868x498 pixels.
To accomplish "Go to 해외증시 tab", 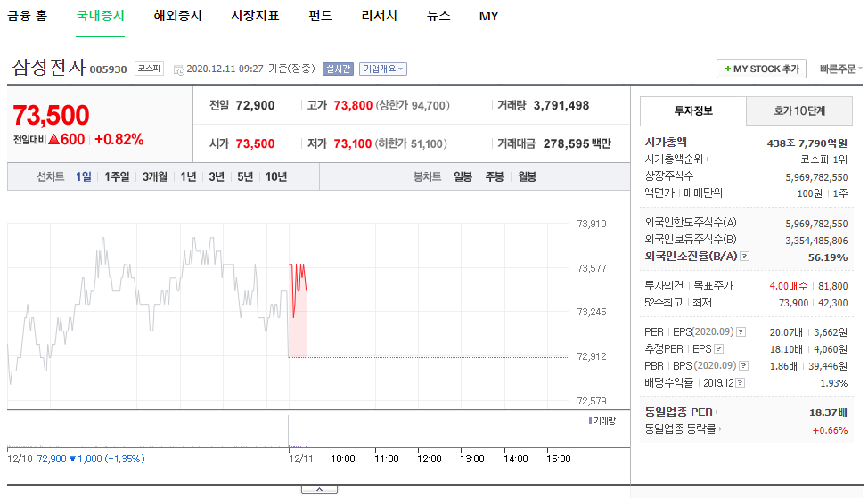I will (177, 16).
